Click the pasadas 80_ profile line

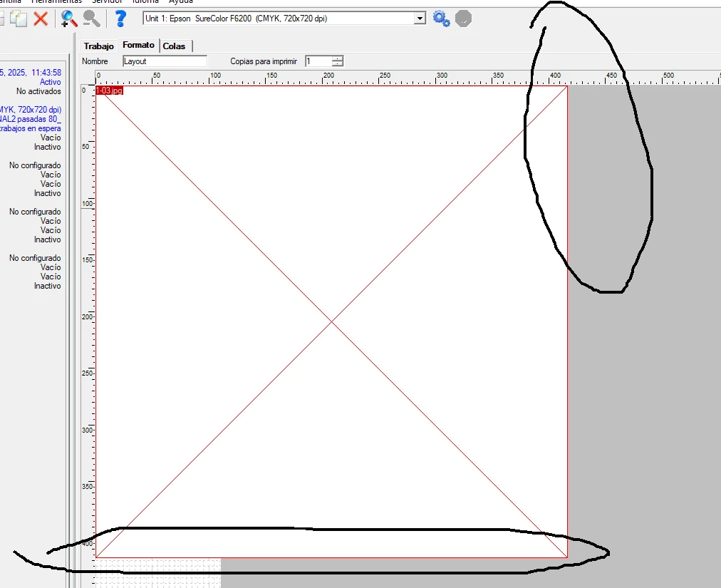[x=31, y=119]
